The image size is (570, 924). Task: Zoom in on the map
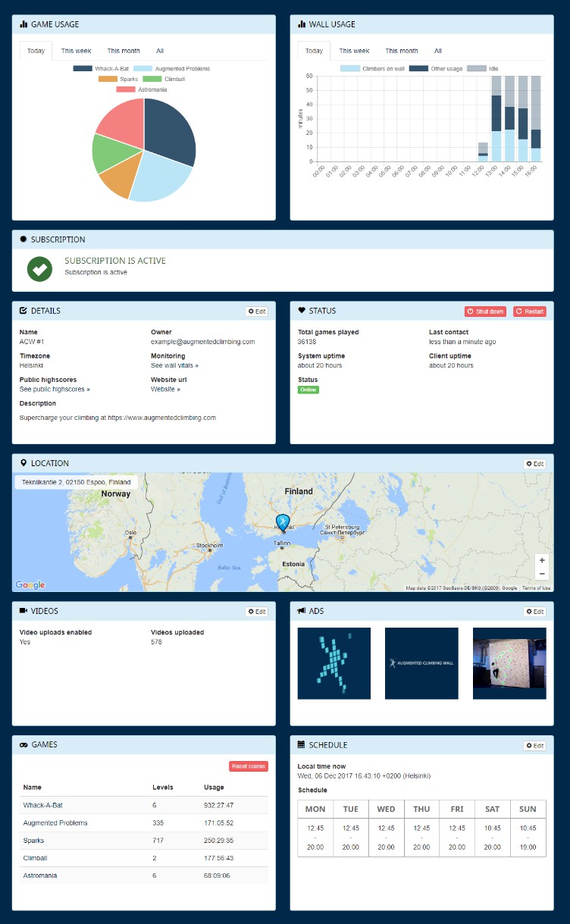541,560
